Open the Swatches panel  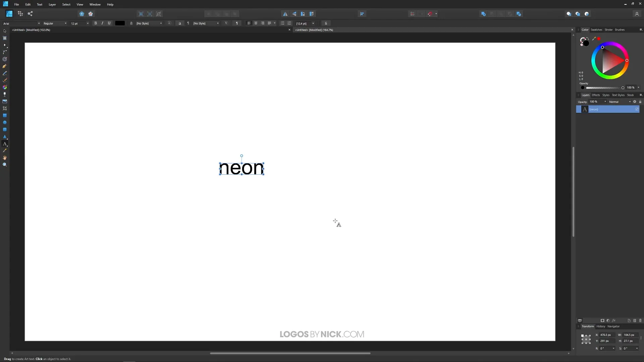(597, 30)
